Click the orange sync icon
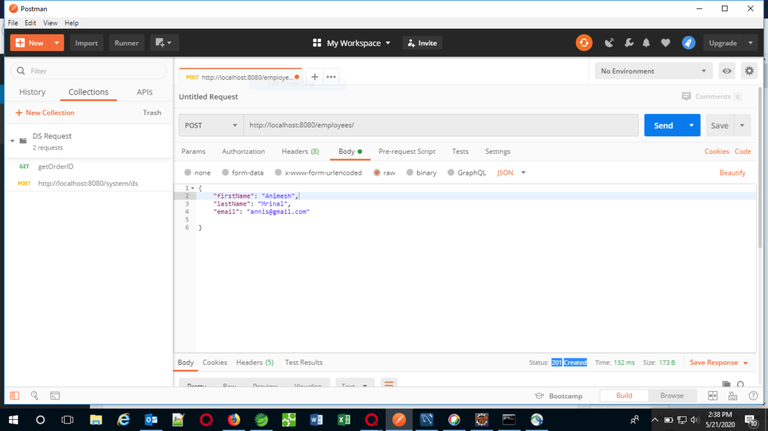The width and height of the screenshot is (768, 431). (x=584, y=43)
